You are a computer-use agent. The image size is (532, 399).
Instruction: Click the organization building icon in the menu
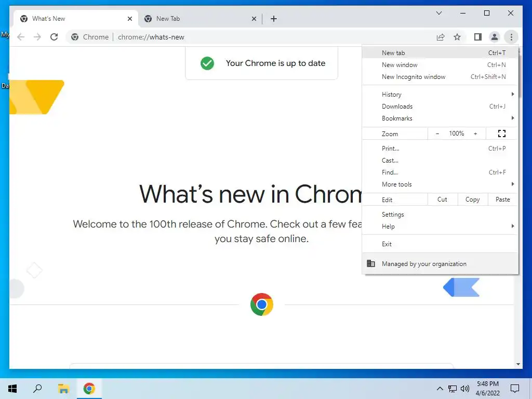click(371, 263)
